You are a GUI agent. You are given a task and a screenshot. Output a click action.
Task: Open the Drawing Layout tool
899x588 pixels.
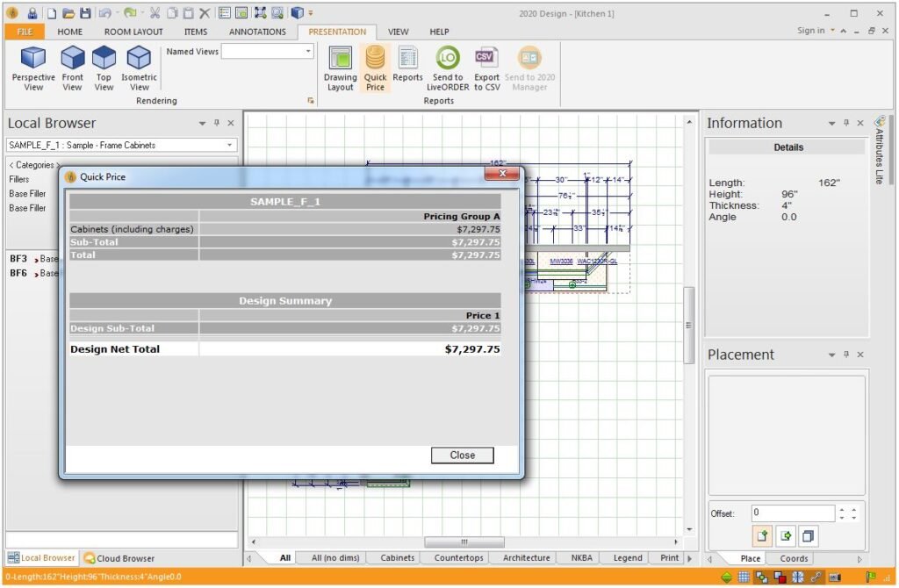(x=340, y=68)
